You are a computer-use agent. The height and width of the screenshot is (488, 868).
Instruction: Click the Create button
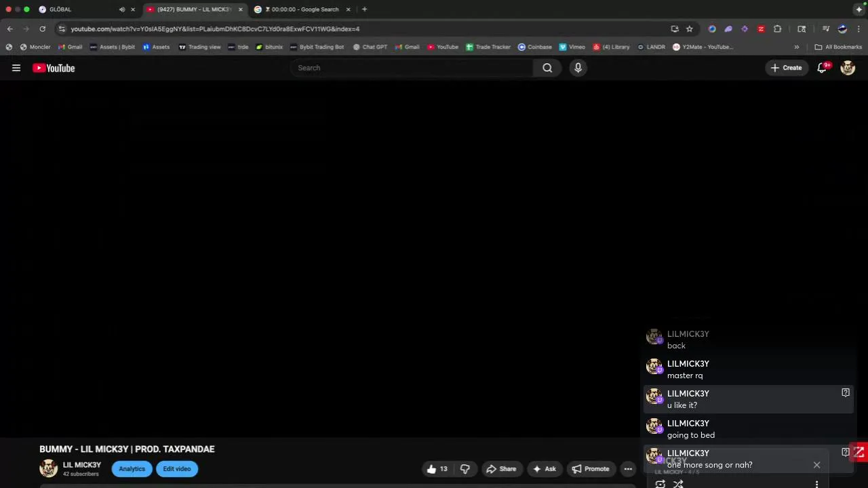pyautogui.click(x=786, y=68)
